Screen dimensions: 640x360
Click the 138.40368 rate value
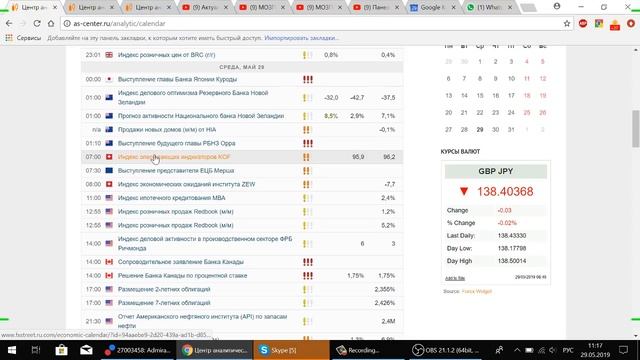tap(505, 191)
